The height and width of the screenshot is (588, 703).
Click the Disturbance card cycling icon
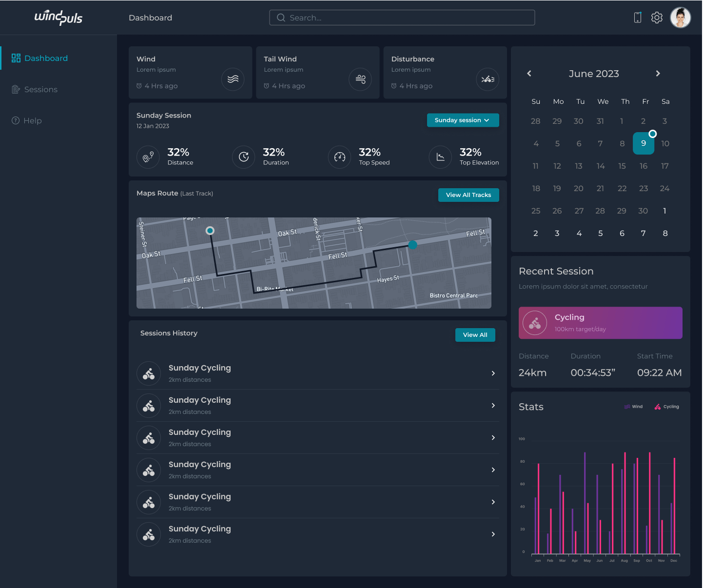click(x=488, y=79)
